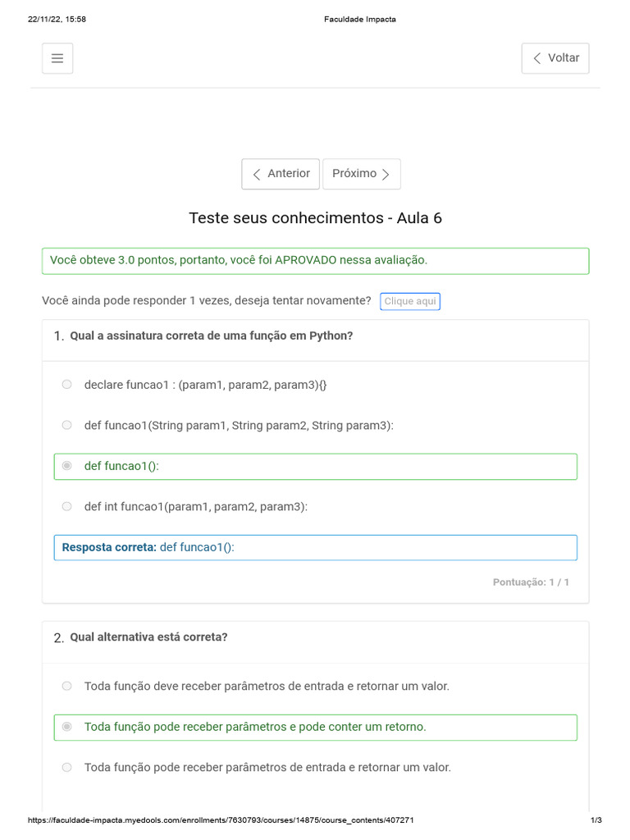Click question 1 heading about Python signature
630x840 pixels.
(x=212, y=336)
